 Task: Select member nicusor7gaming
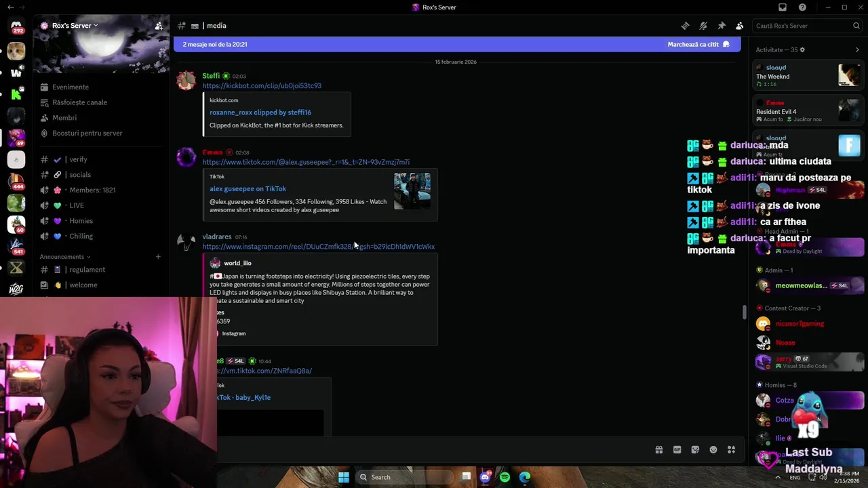click(810, 324)
